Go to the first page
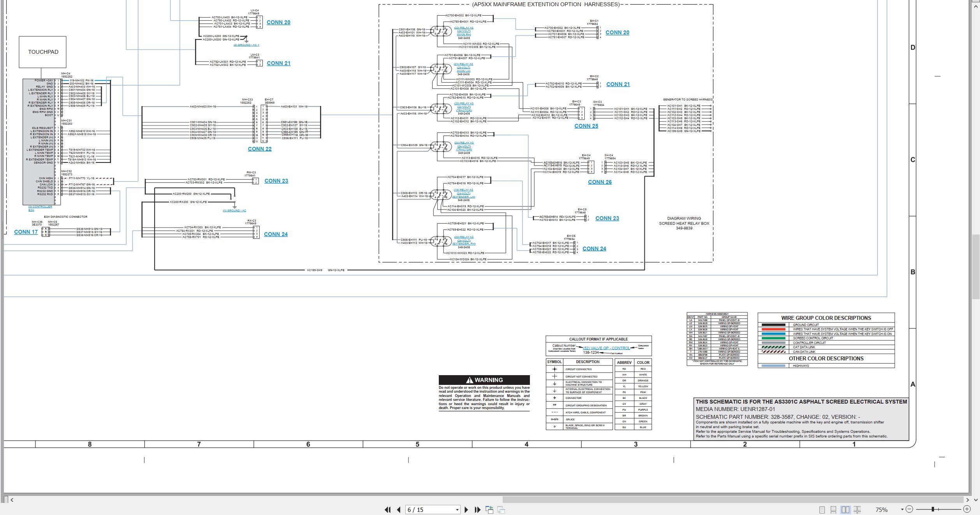 (x=387, y=510)
